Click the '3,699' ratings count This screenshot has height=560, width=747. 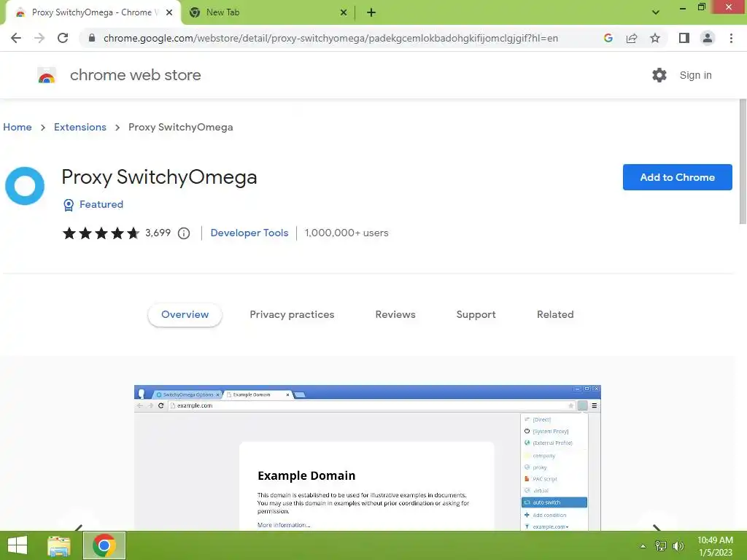[158, 233]
